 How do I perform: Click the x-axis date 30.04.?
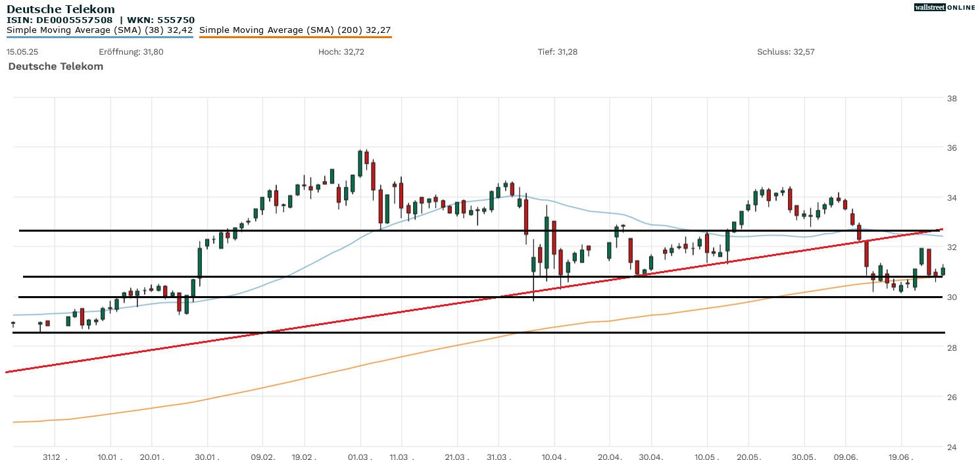tap(652, 456)
